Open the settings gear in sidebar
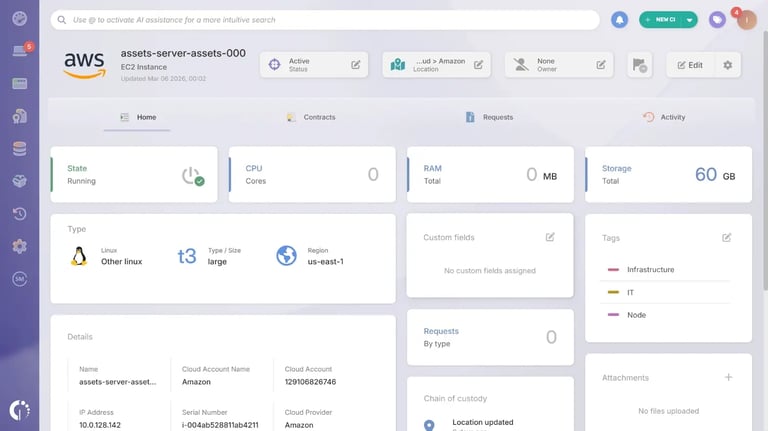The height and width of the screenshot is (431, 768). (20, 246)
